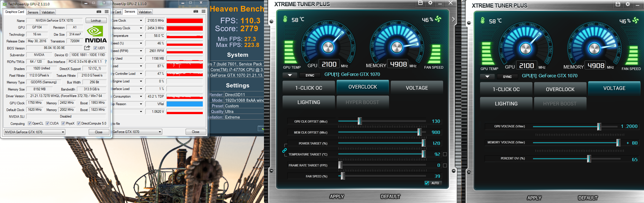This screenshot has height=203, width=644.
Task: Click the FAN SPEED (%) slider handle
Action: point(343,176)
